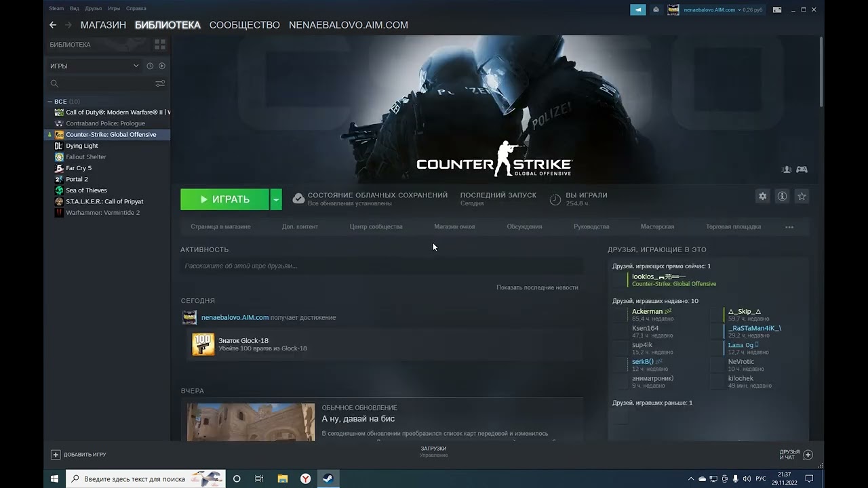Open Мастерская link
Screen dimensions: 868x488
click(657, 226)
